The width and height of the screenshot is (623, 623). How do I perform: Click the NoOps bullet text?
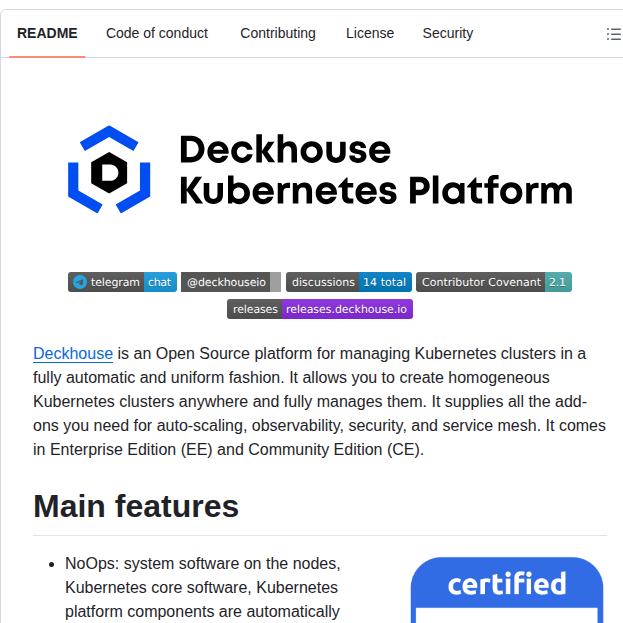202,588
